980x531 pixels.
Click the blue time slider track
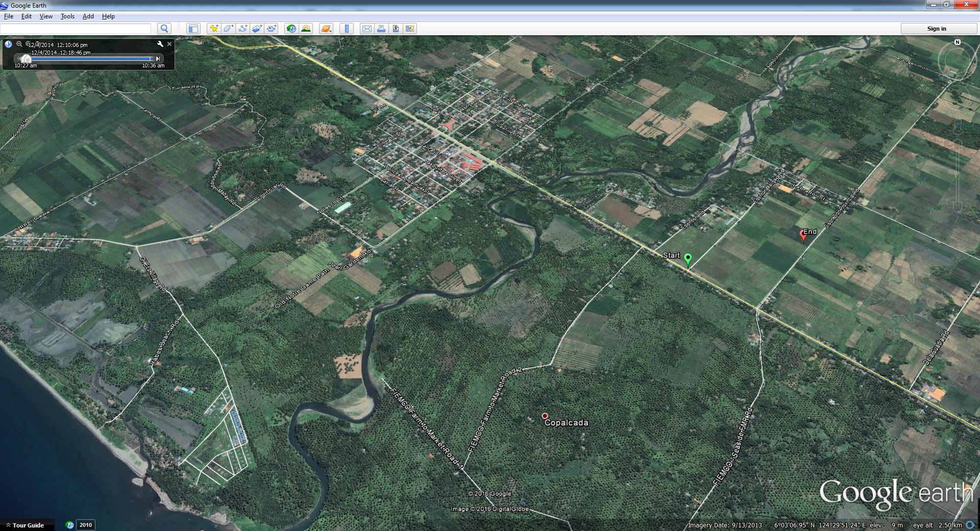click(92, 59)
